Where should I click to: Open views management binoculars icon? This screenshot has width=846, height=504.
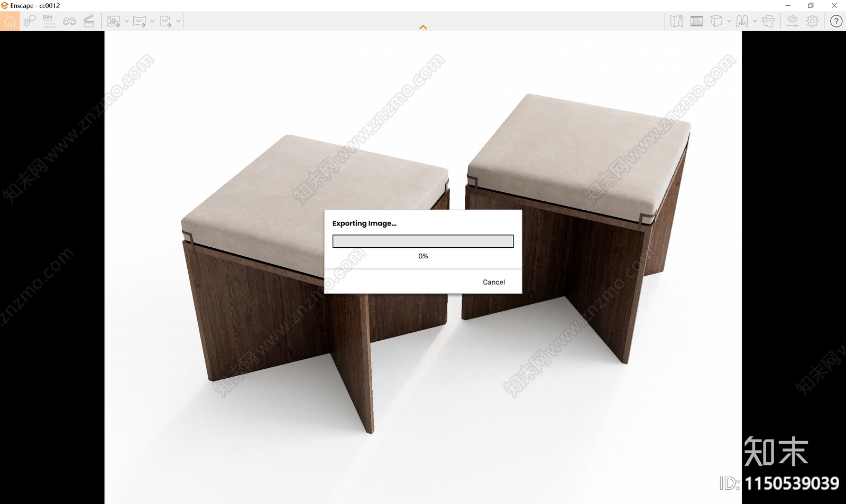69,21
